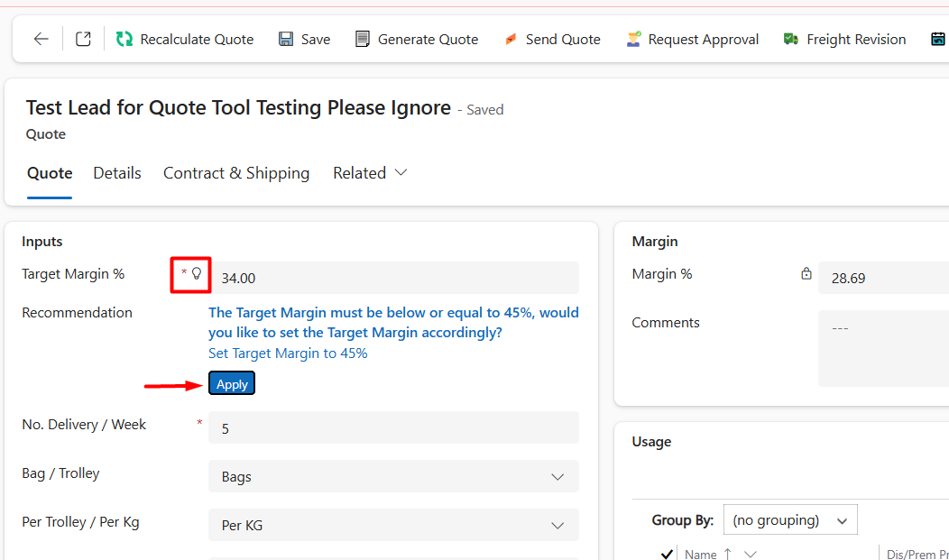Viewport: 949px width, 560px height.
Task: Click the Margin % value field
Action: [x=884, y=278]
